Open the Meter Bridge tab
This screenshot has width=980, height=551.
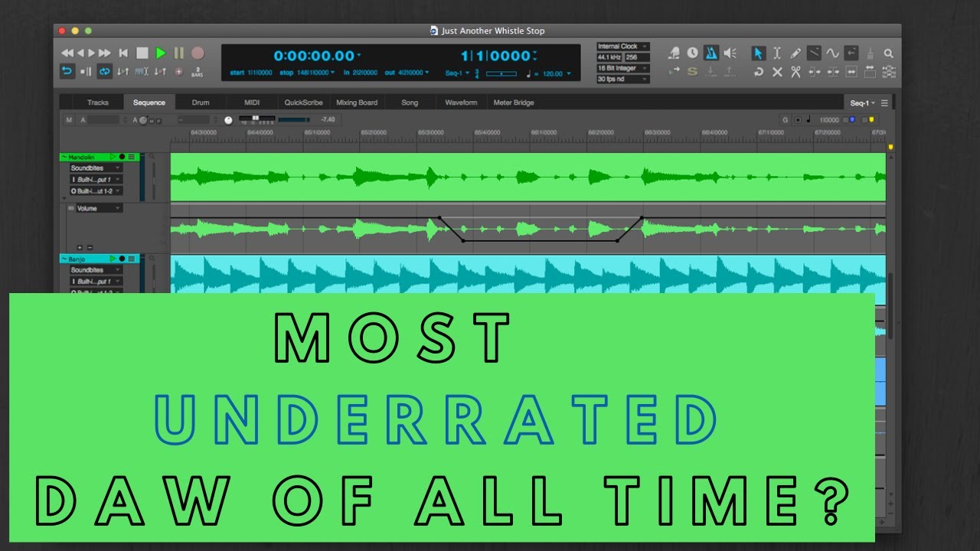pos(514,103)
